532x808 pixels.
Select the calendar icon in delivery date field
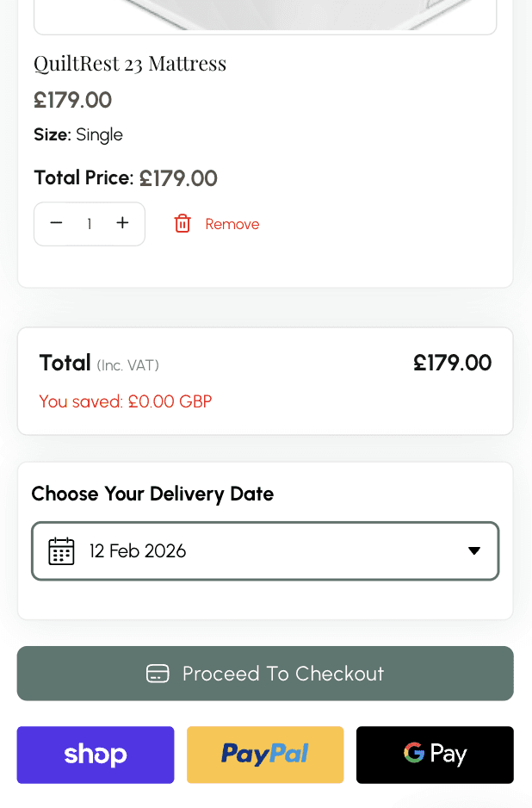click(x=60, y=550)
